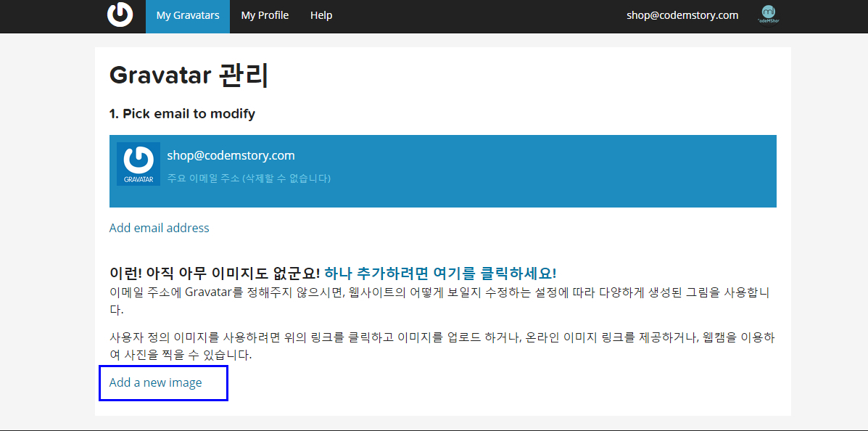Select the My Gravatars tab
868x431 pixels.
(x=187, y=15)
